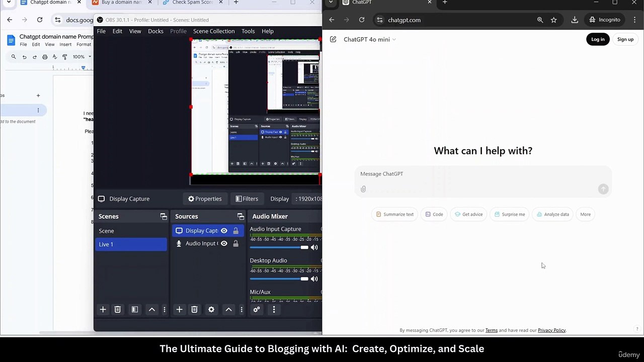This screenshot has height=362, width=644.
Task: Start a new chat with pencil icon
Action: (333, 39)
